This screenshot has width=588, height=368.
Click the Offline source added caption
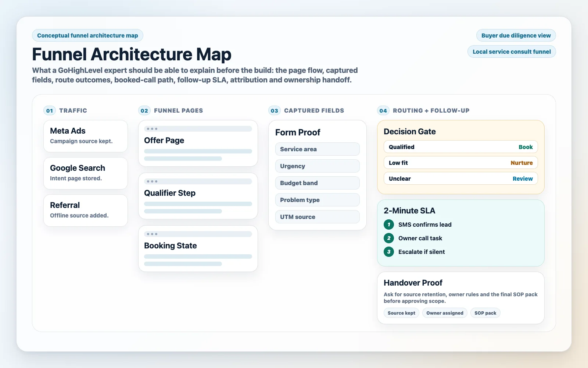(79, 215)
